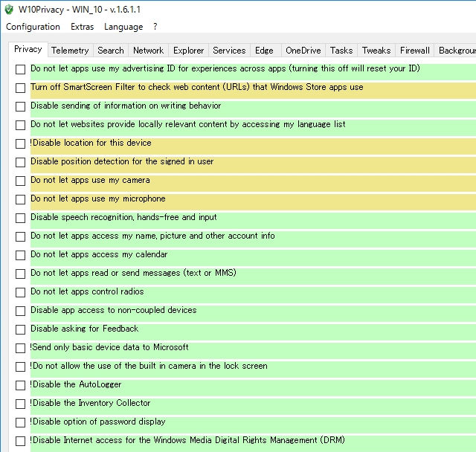Switch to the Edge tab

(264, 51)
